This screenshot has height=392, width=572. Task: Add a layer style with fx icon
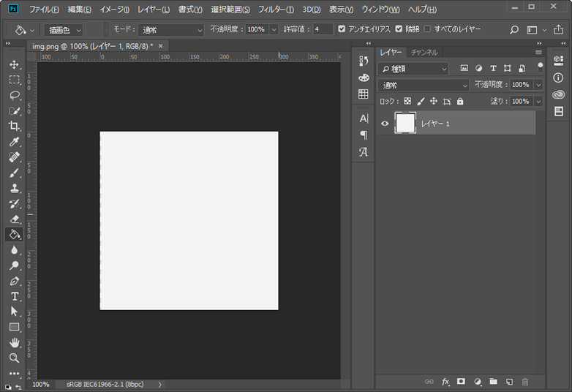pyautogui.click(x=445, y=382)
